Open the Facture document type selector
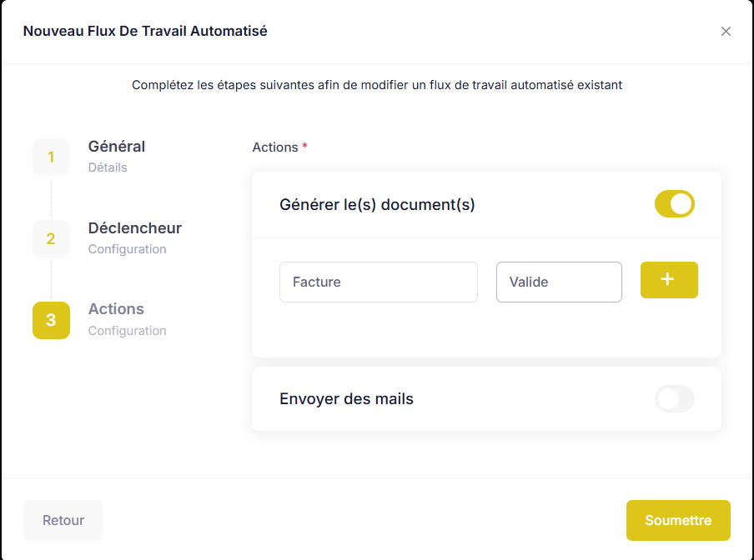The width and height of the screenshot is (754, 560). [379, 282]
